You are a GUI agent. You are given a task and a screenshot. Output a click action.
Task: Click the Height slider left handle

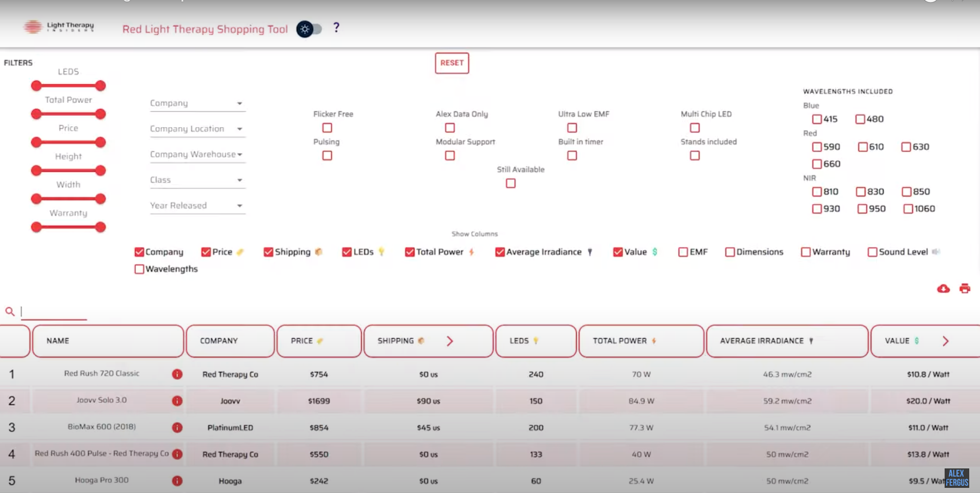(36, 170)
